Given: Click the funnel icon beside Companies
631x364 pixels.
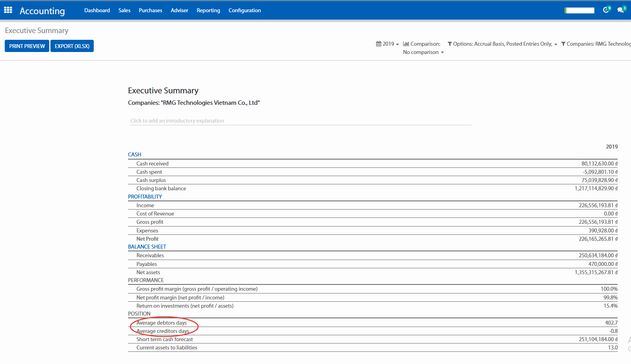Looking at the screenshot, I should pyautogui.click(x=563, y=44).
